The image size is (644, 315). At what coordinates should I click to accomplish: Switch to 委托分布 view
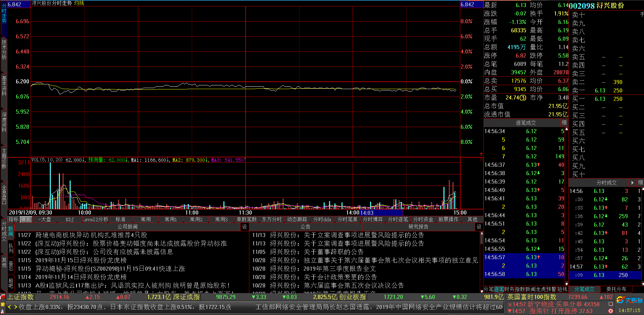tap(616, 289)
